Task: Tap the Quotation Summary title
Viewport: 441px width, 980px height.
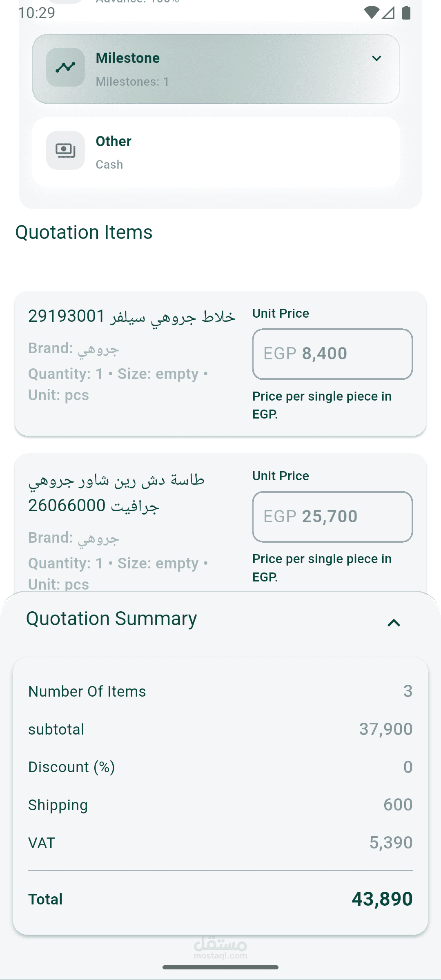Action: pos(111,619)
